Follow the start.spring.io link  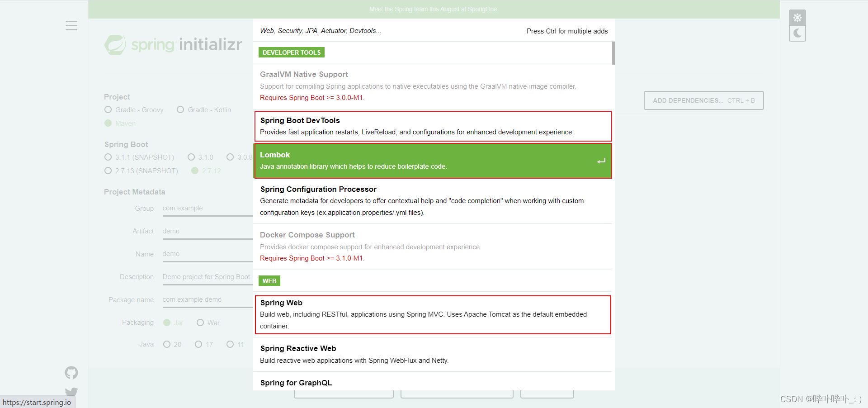(x=37, y=402)
